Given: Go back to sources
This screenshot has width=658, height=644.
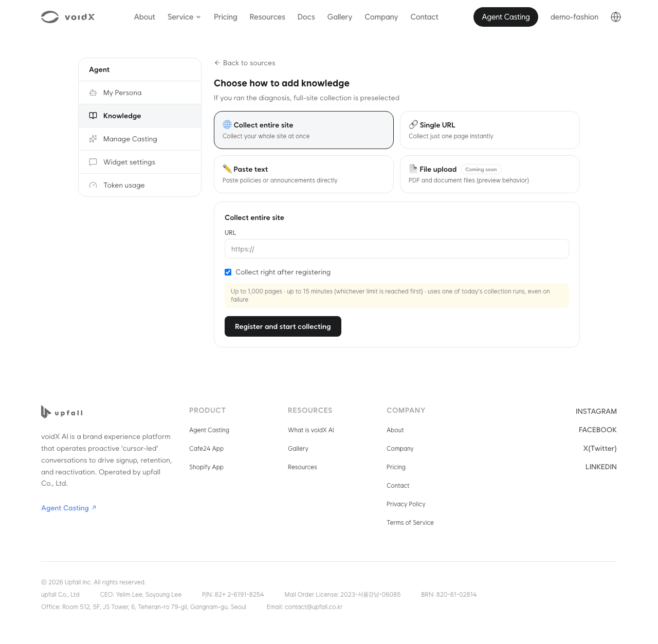Looking at the screenshot, I should [x=245, y=63].
